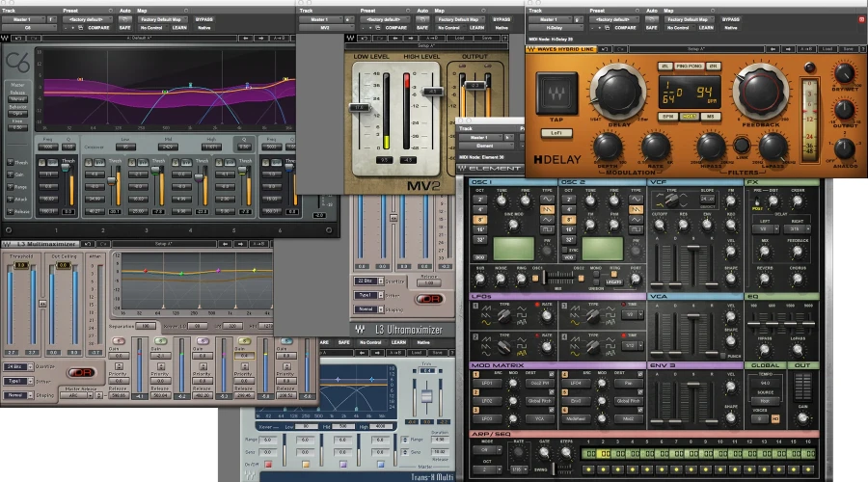Screen dimensions: 868x482
Task: Click A->B copy button in H-Delay toolbar
Action: 806,49
